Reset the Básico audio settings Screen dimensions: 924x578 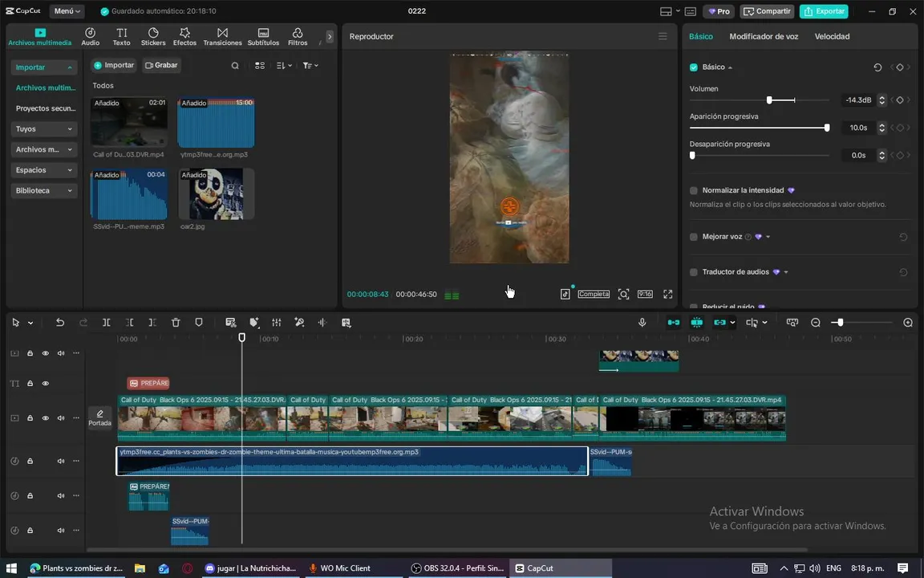(877, 67)
